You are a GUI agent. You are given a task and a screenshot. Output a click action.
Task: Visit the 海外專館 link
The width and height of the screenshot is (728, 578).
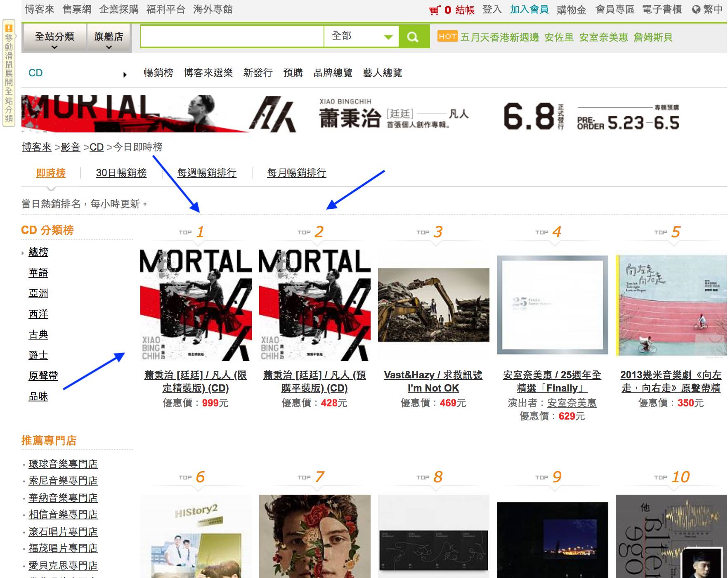click(213, 9)
